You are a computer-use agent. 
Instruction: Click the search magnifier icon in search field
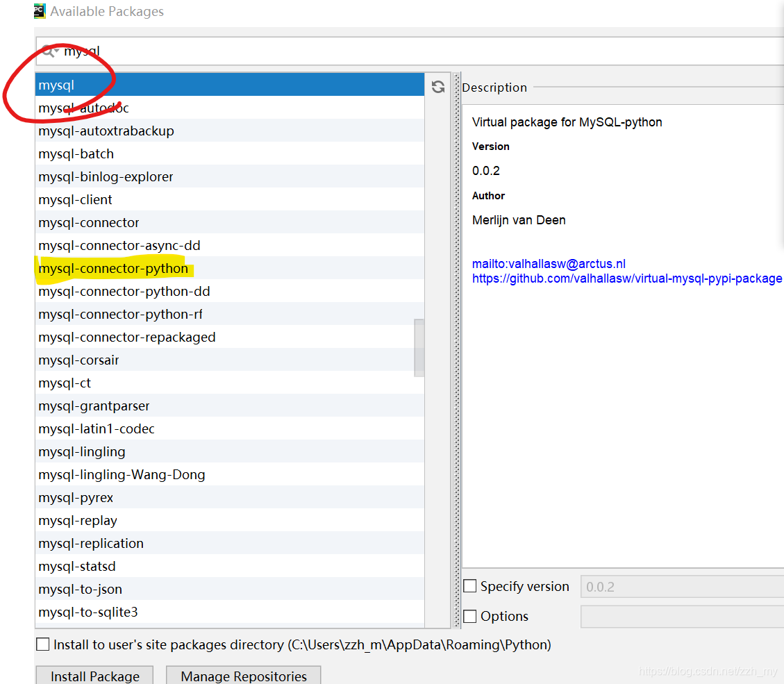pos(49,51)
